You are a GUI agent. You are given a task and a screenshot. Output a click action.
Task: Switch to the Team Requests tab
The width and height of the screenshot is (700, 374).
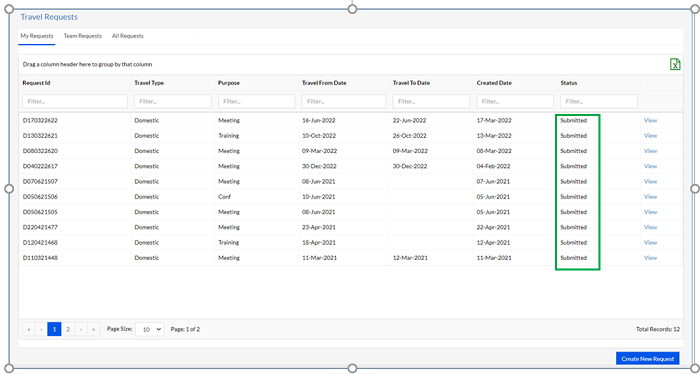[x=83, y=36]
